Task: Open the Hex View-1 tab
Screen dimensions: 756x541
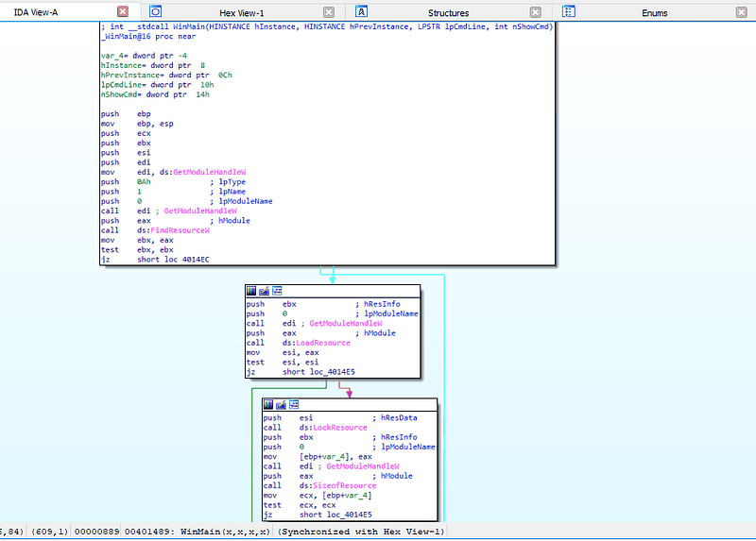Action: coord(242,13)
